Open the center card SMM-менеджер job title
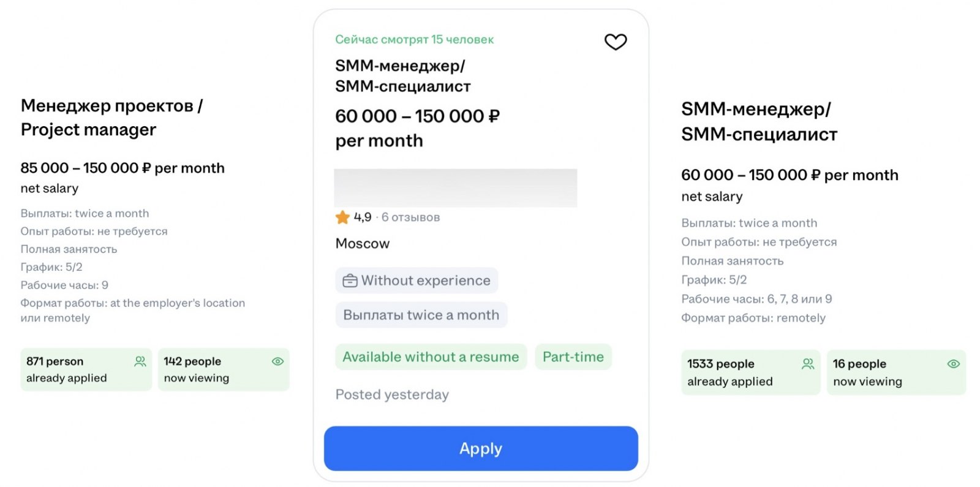The image size is (980, 487). 402,76
